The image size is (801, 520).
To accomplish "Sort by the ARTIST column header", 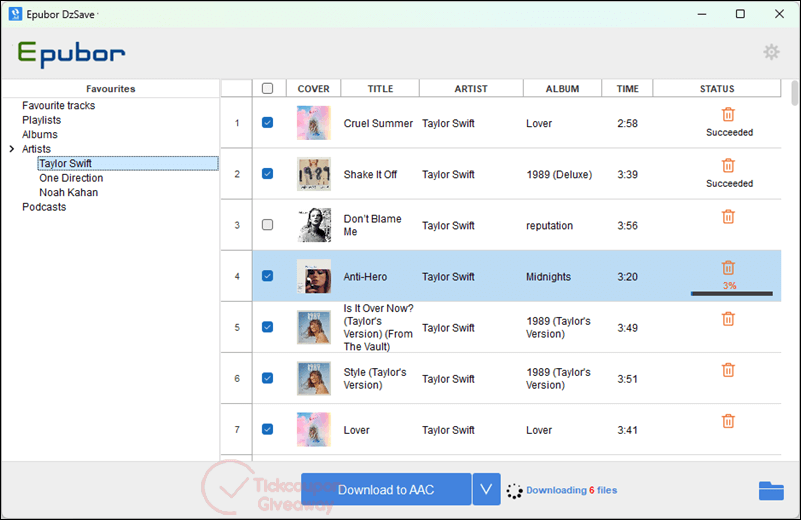I will [x=471, y=88].
